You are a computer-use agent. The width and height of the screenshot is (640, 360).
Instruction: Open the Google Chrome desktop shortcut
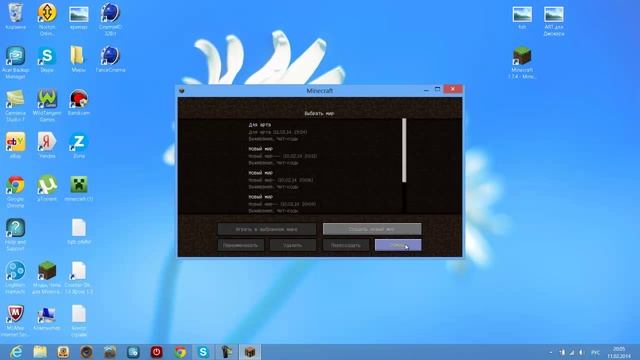[x=16, y=192]
